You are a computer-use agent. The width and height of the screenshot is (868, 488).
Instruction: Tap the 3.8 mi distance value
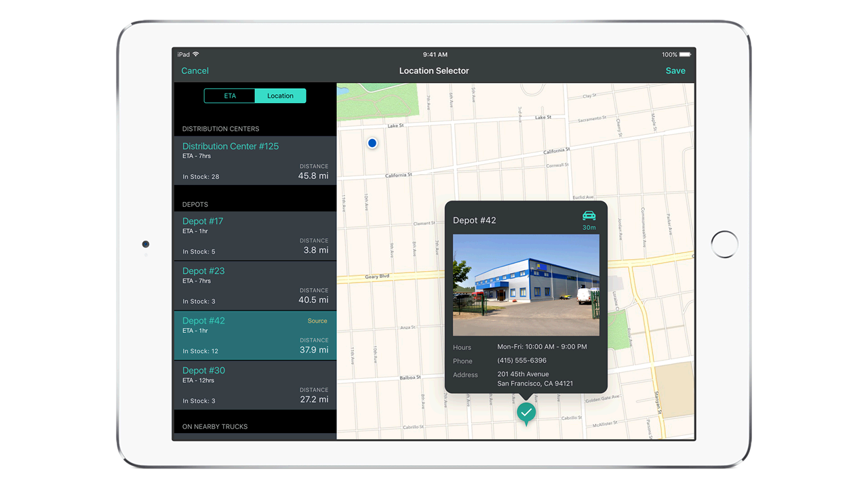click(316, 250)
